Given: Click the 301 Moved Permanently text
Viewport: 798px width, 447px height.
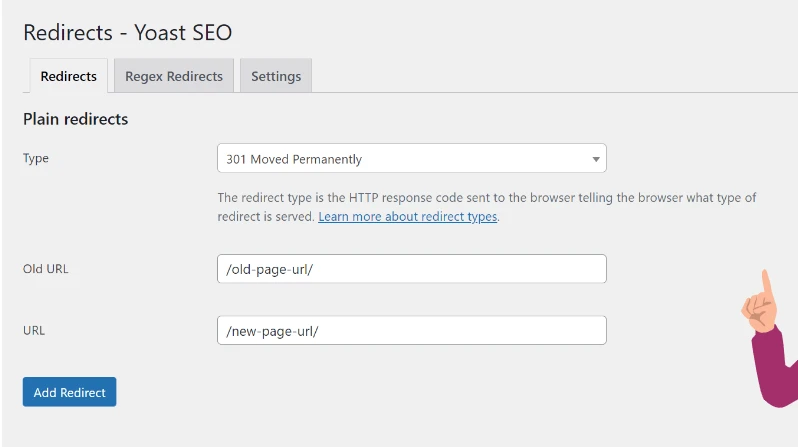Looking at the screenshot, I should (294, 159).
